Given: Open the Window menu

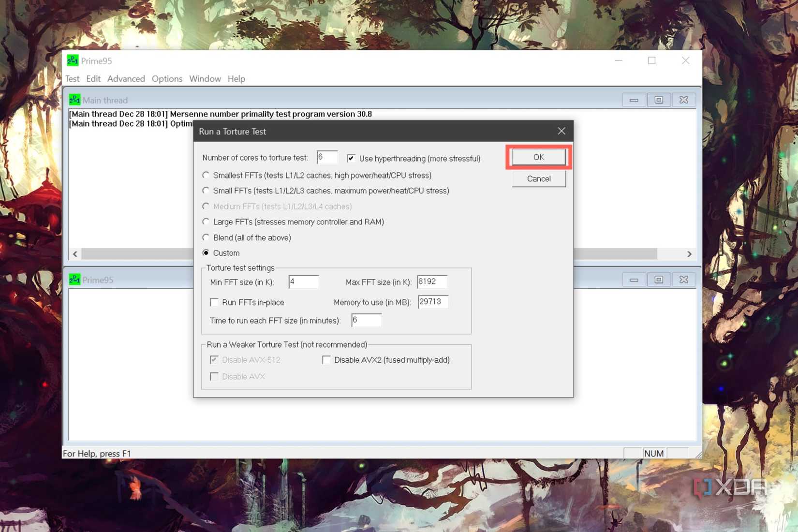Looking at the screenshot, I should click(x=205, y=79).
